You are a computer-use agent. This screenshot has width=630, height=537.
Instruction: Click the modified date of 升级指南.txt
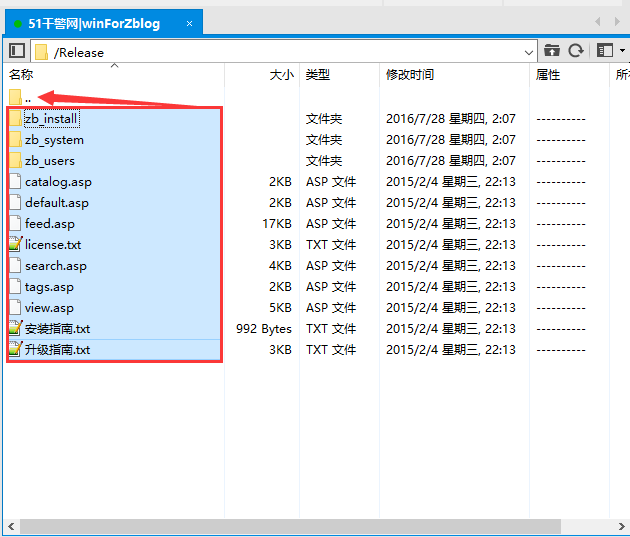[450, 350]
